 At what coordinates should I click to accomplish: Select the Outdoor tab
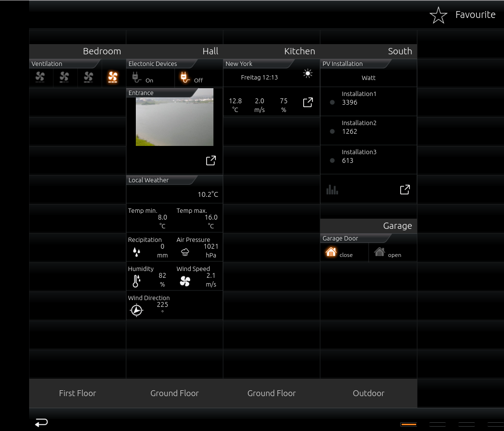pyautogui.click(x=369, y=393)
